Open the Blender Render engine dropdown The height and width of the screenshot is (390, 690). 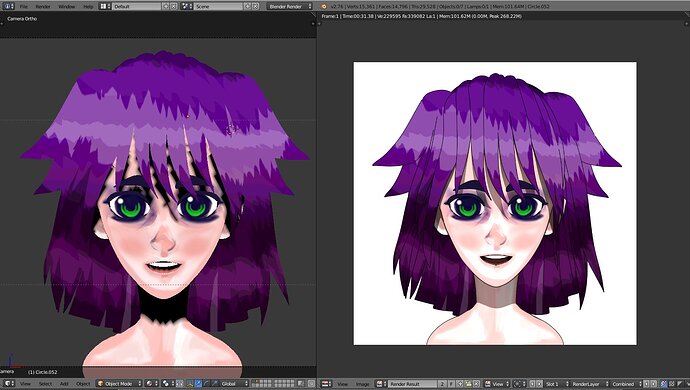pyautogui.click(x=290, y=7)
